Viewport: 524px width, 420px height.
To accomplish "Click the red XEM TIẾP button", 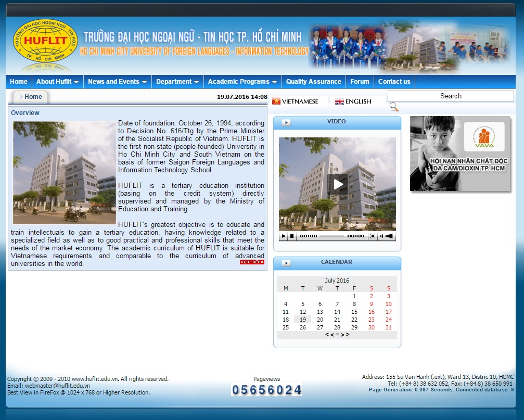I will point(252,262).
